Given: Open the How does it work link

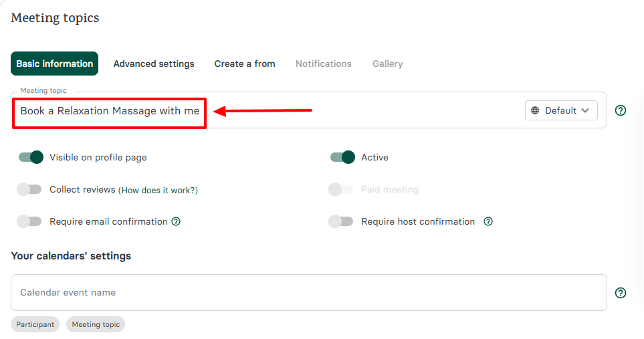Looking at the screenshot, I should (158, 190).
